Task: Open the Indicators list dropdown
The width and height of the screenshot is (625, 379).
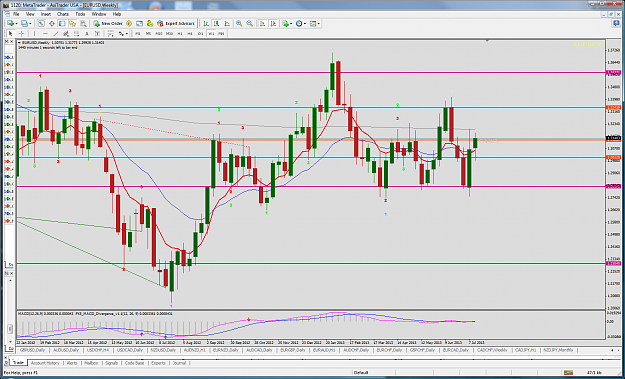Action: 287,24
